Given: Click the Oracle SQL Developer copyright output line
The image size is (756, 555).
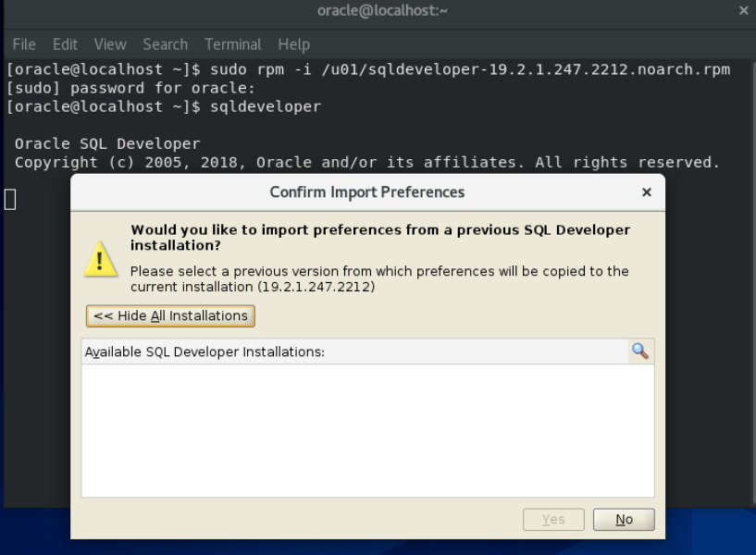Looking at the screenshot, I should 370,162.
